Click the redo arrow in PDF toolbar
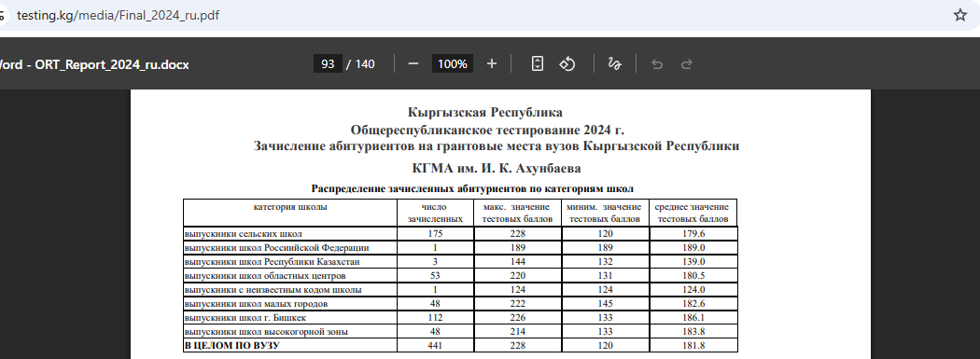The image size is (980, 359). click(x=686, y=63)
